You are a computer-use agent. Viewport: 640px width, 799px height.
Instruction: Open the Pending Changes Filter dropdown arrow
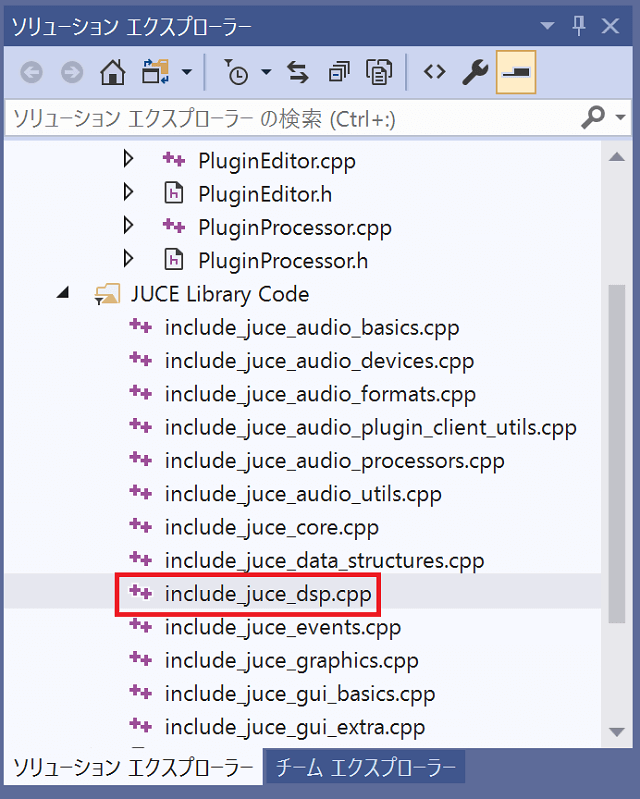[x=266, y=72]
